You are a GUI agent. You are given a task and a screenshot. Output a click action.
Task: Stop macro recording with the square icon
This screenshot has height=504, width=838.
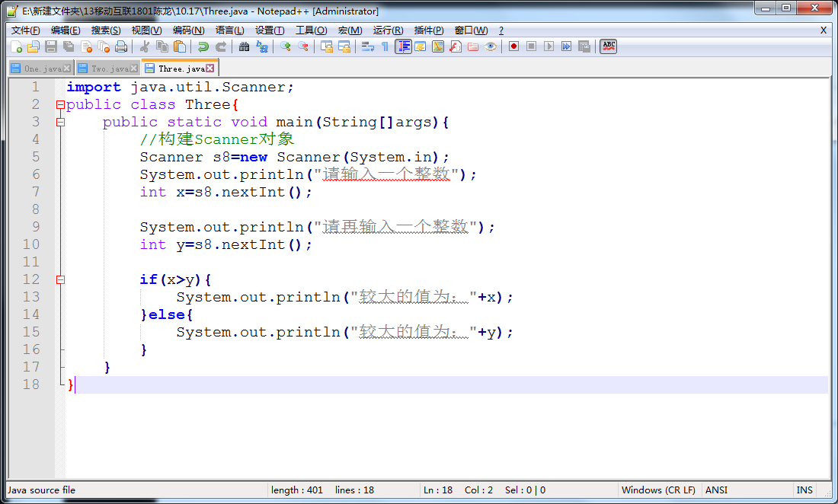[531, 47]
